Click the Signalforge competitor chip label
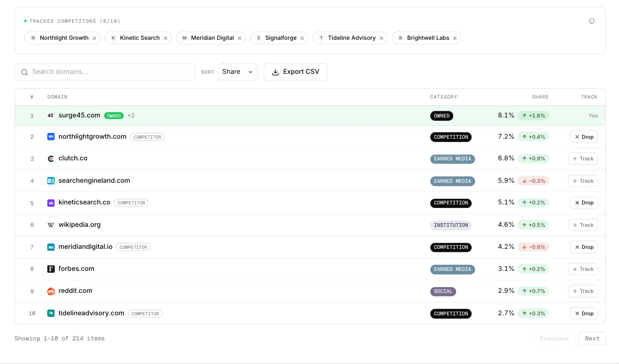This screenshot has width=619, height=364. click(281, 38)
